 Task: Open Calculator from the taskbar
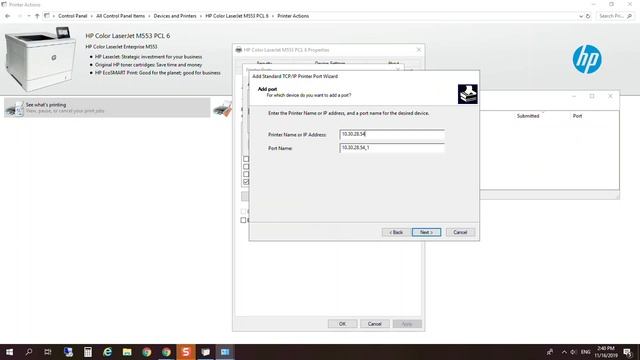[88, 352]
